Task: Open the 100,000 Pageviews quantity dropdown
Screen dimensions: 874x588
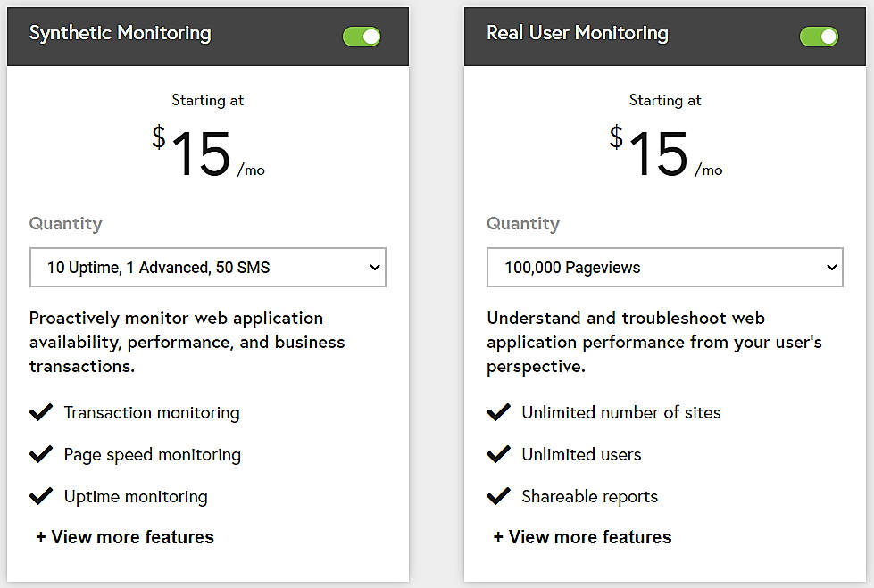Action: tap(664, 267)
